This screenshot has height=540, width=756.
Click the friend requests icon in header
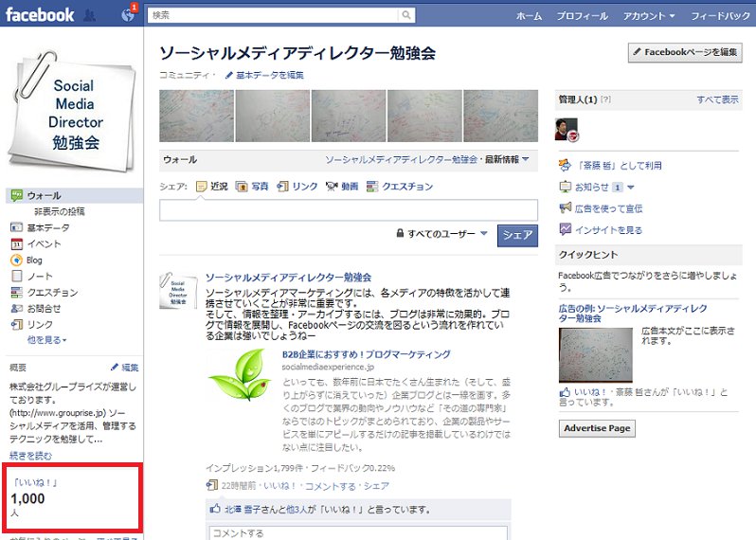pyautogui.click(x=89, y=15)
